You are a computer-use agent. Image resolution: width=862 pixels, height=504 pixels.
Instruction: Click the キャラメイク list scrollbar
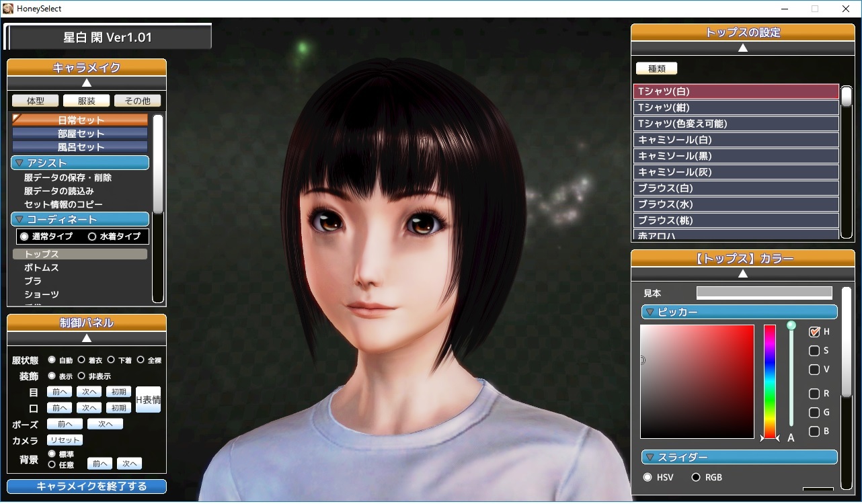point(158,165)
